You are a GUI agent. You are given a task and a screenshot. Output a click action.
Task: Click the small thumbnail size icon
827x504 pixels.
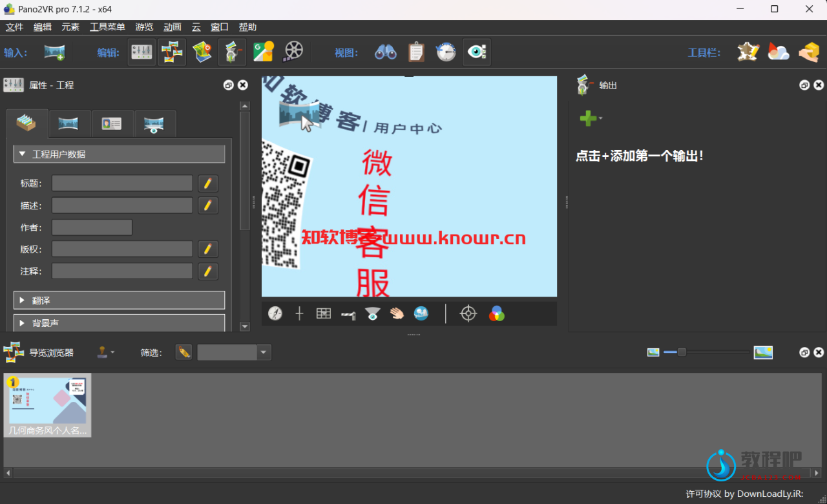coord(653,352)
